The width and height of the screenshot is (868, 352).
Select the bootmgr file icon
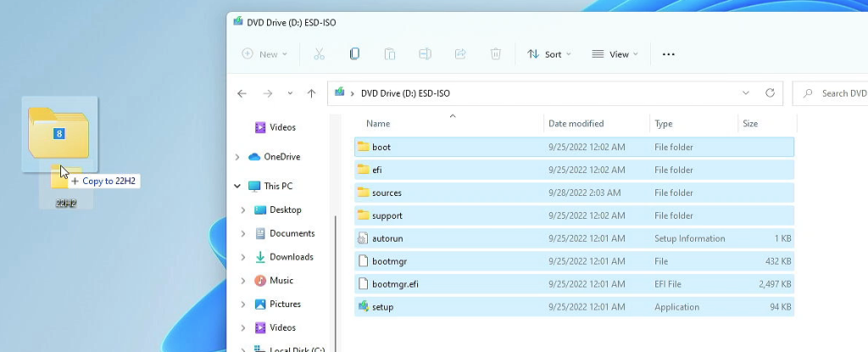click(x=363, y=261)
